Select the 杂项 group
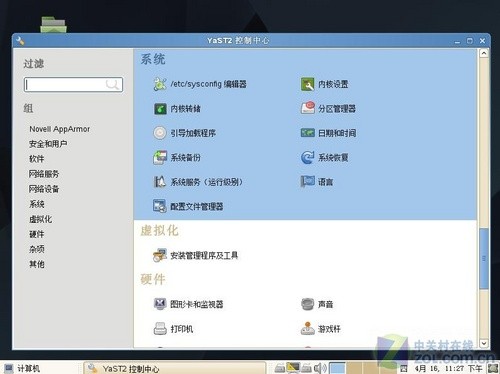The image size is (500, 374). 37,249
